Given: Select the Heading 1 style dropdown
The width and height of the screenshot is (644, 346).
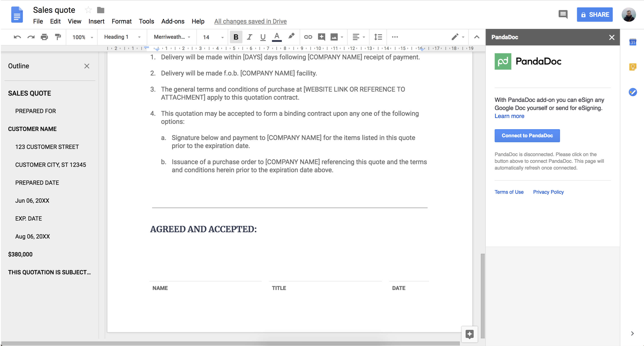Looking at the screenshot, I should [x=121, y=37].
